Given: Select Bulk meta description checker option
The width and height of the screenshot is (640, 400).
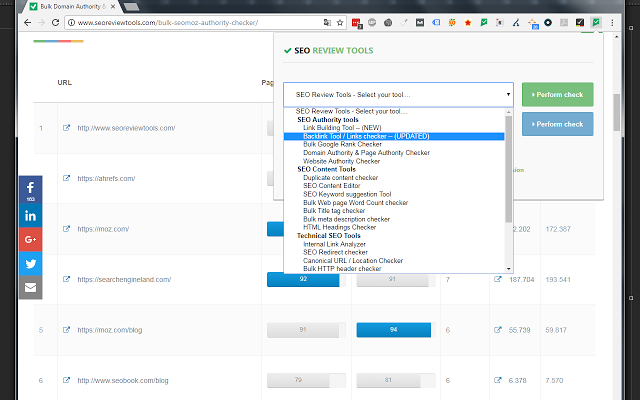Looking at the screenshot, I should click(394, 219).
